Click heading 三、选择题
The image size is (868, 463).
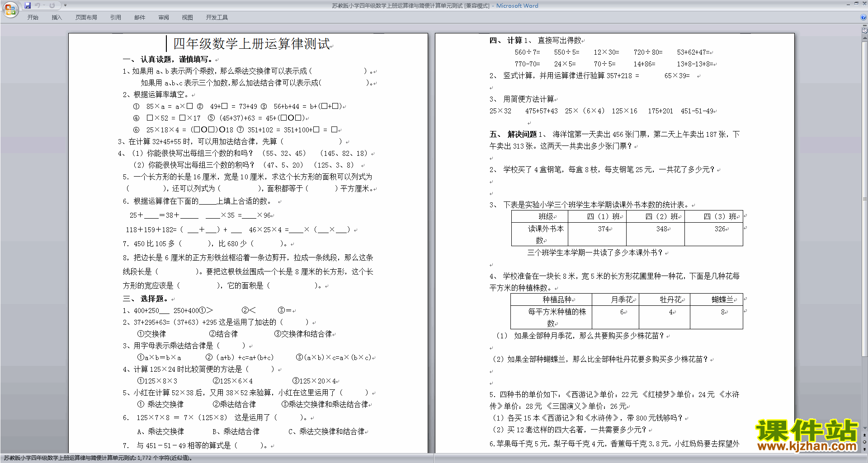(x=146, y=299)
